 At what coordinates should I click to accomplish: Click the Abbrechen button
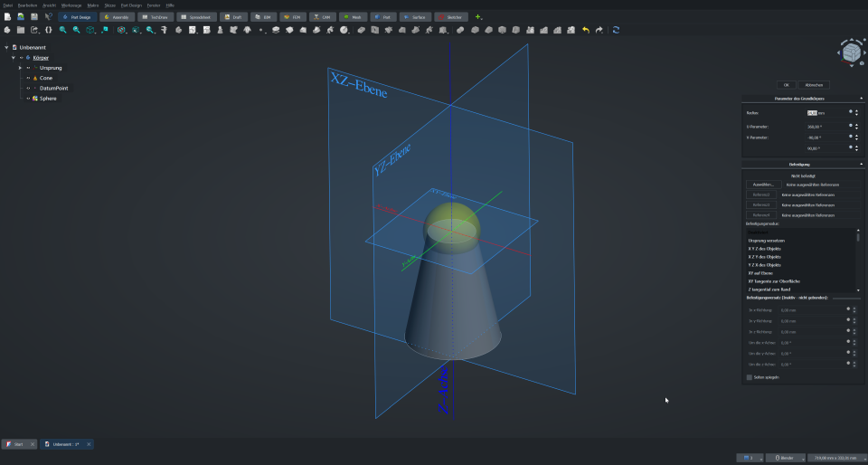pyautogui.click(x=816, y=84)
